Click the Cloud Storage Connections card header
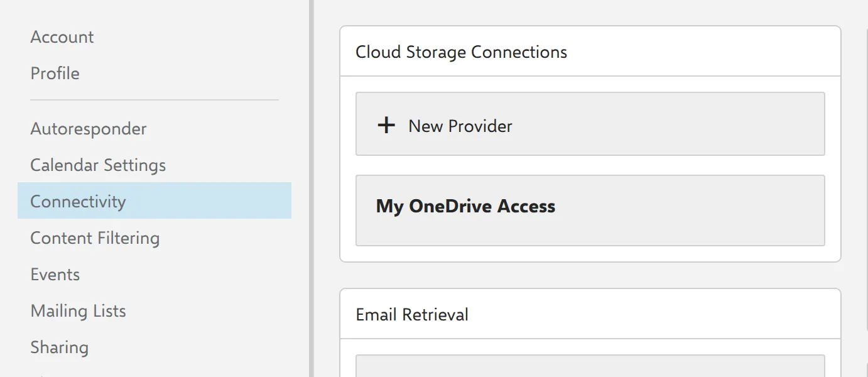This screenshot has width=868, height=377. coord(590,52)
